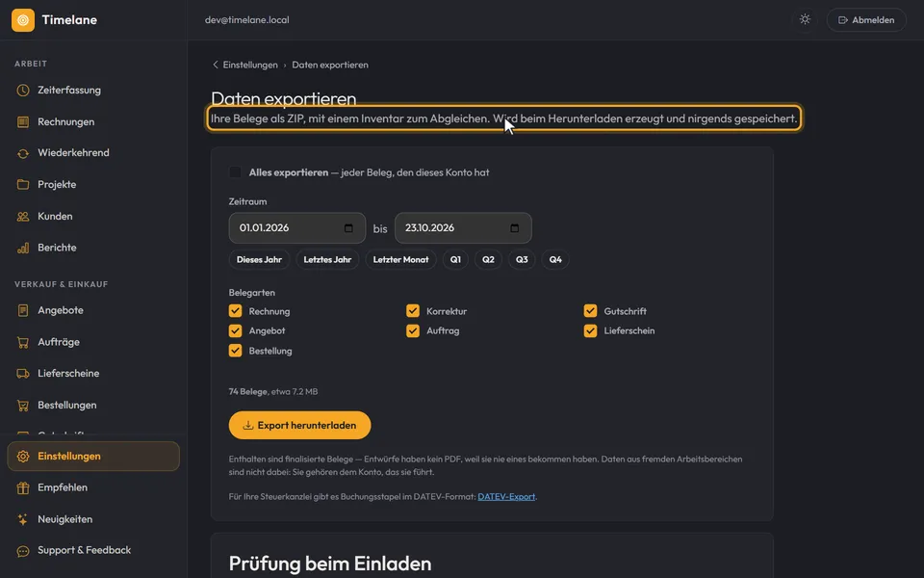Uncheck the Lieferschein document type
The image size is (924, 578).
(590, 330)
